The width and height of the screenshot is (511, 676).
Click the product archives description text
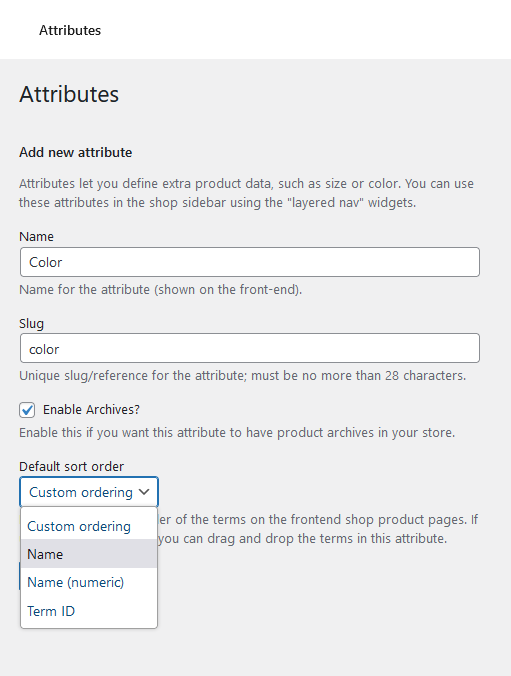[237, 432]
